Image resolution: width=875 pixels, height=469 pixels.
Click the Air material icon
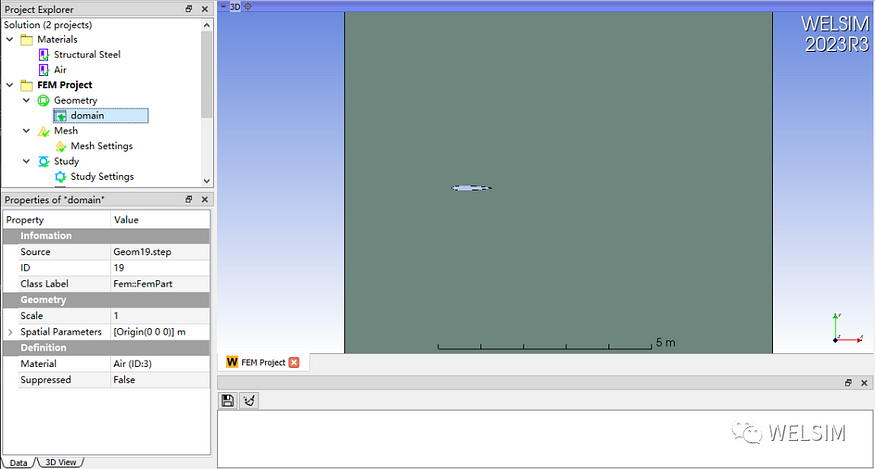[x=44, y=70]
